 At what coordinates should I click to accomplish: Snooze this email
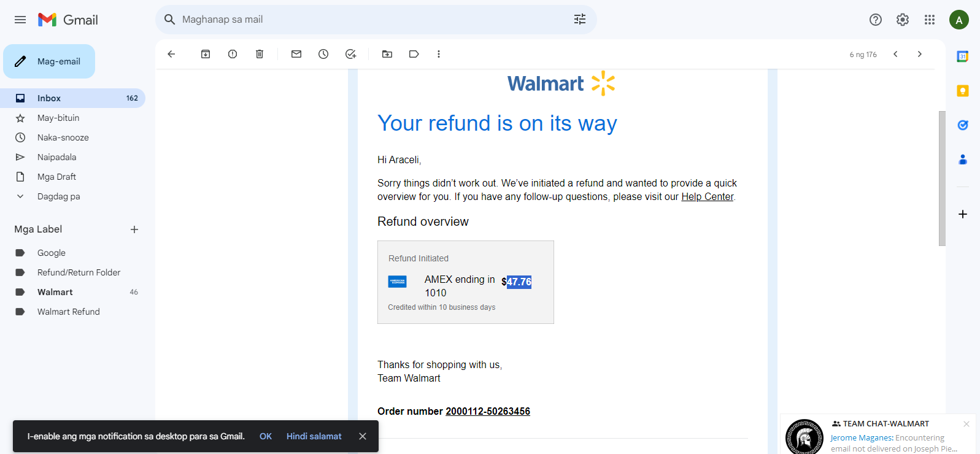coord(323,54)
